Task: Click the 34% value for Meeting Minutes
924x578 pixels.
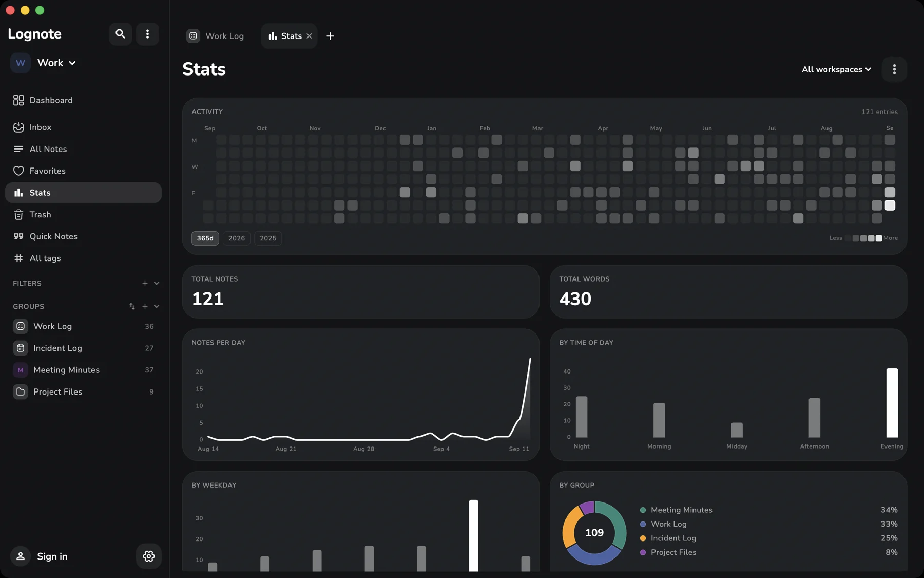Action: [x=889, y=510]
